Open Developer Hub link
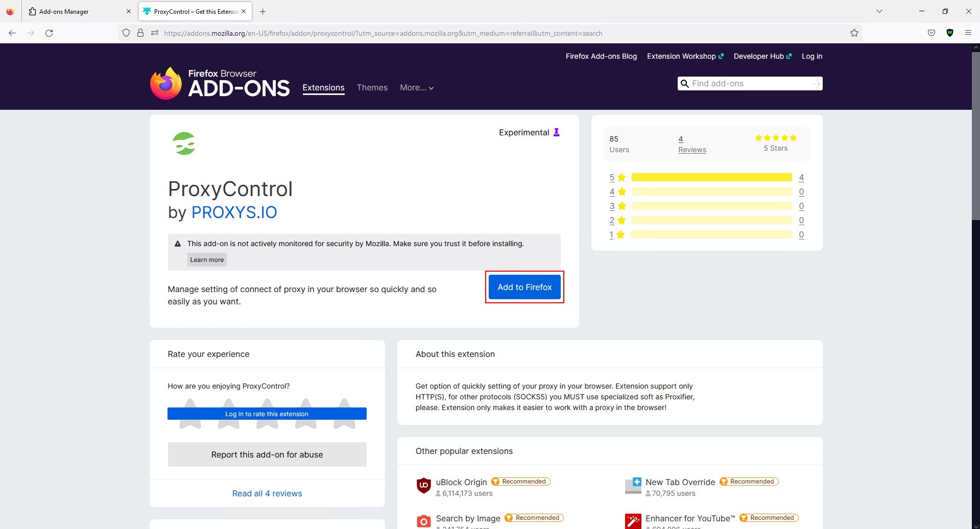Image resolution: width=980 pixels, height=529 pixels. coord(762,56)
